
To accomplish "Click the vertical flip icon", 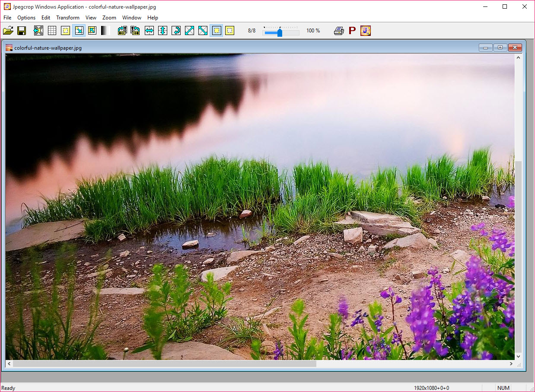I will [162, 31].
